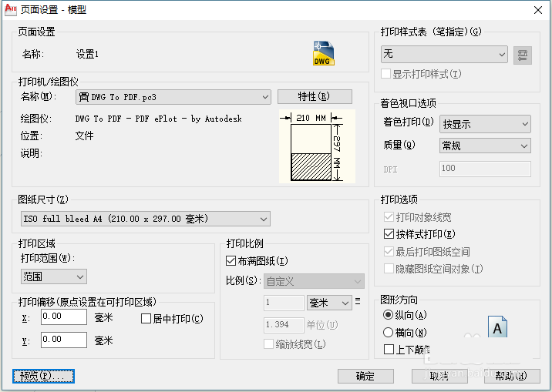
Task: Select 纵向 portrait orientation
Action: coord(389,316)
